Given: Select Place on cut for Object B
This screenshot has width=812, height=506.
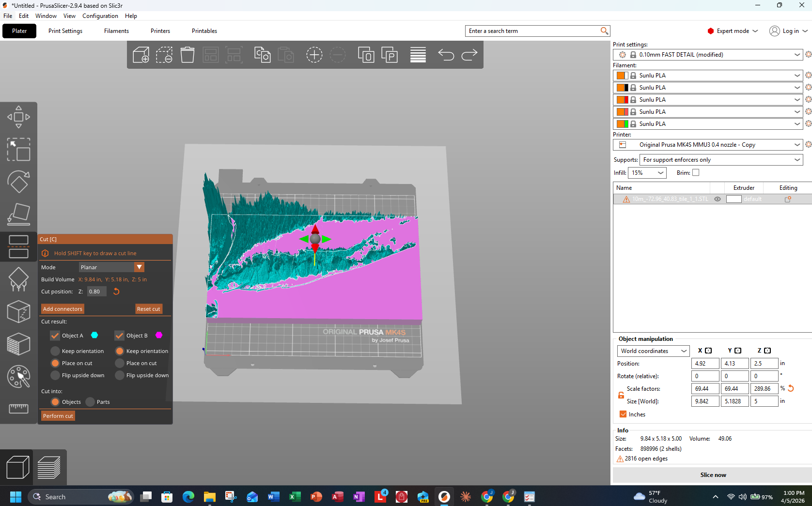Looking at the screenshot, I should (x=120, y=363).
